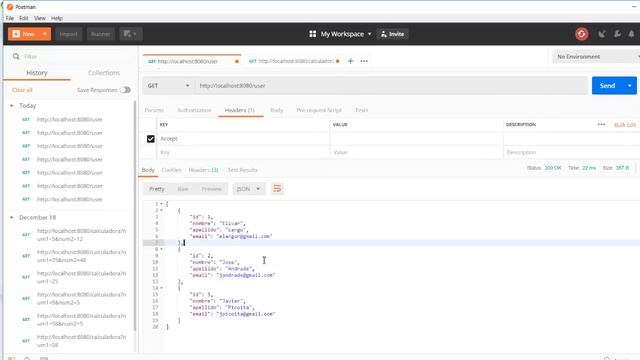Add a new request tab with plus icon

coord(351,61)
